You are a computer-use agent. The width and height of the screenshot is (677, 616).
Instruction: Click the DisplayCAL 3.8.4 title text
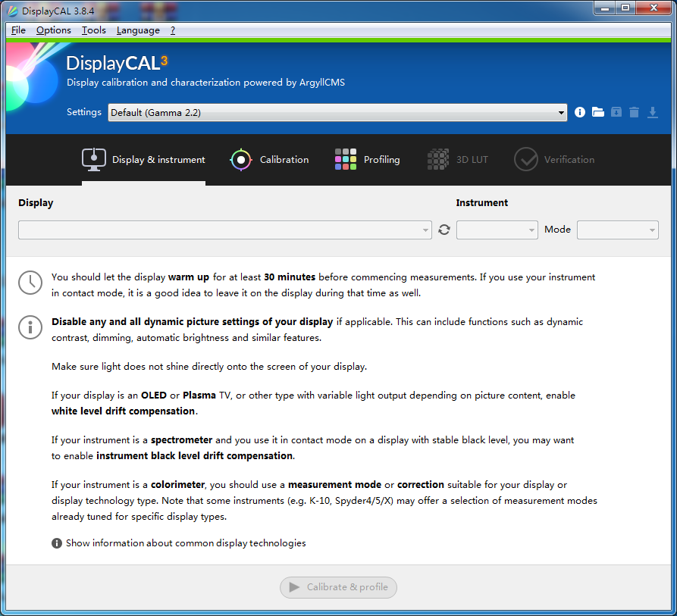tap(58, 11)
